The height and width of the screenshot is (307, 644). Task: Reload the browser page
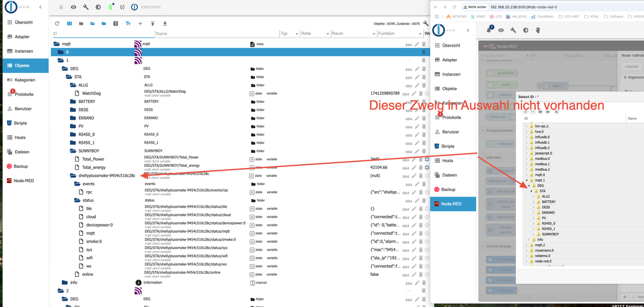pyautogui.click(x=454, y=7)
